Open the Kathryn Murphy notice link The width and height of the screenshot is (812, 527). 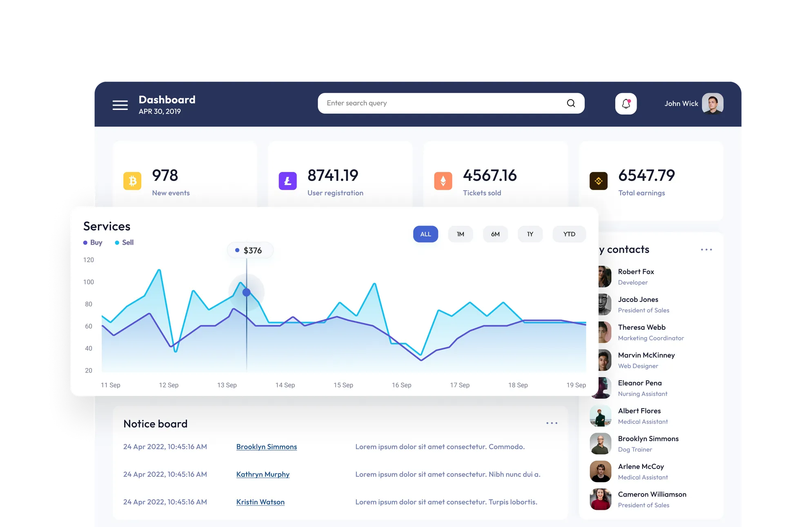coord(263,474)
